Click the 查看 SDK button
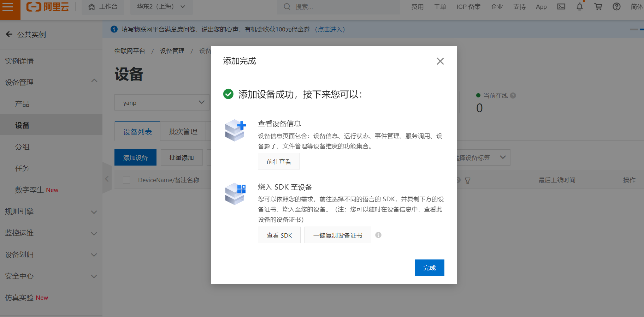The width and height of the screenshot is (644, 317). 279,235
